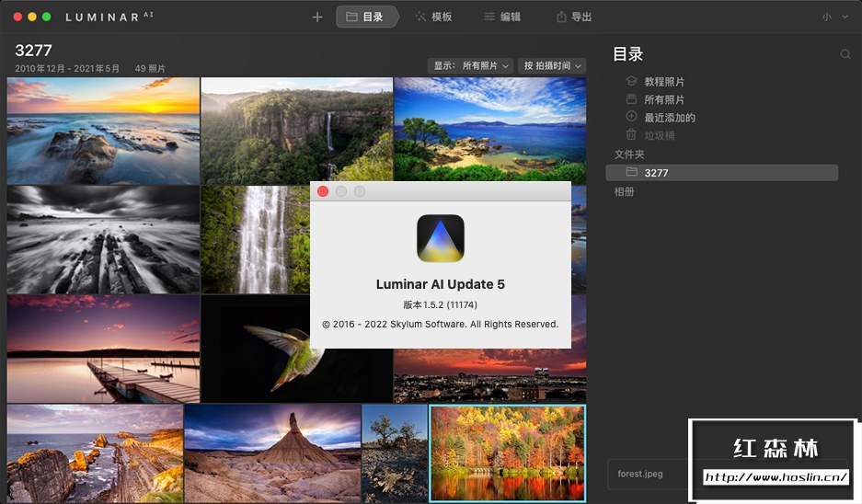Select the autumn forest reflection thumbnail

pos(508,453)
